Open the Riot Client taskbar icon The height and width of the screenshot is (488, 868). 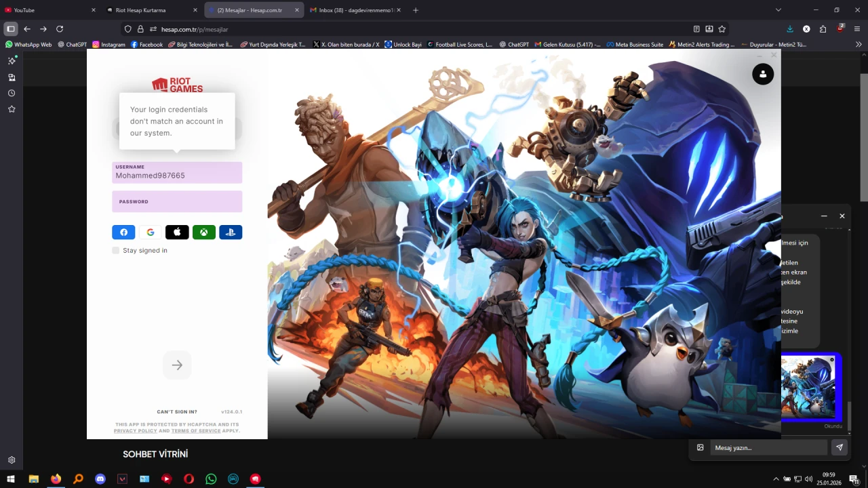tap(256, 479)
